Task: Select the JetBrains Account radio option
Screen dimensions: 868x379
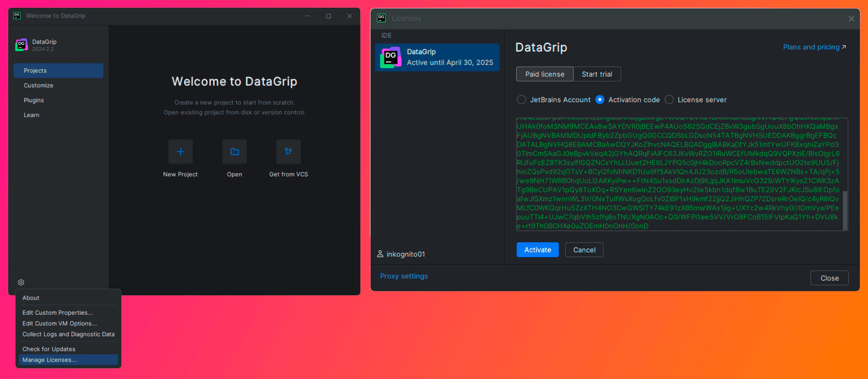Action: [521, 100]
